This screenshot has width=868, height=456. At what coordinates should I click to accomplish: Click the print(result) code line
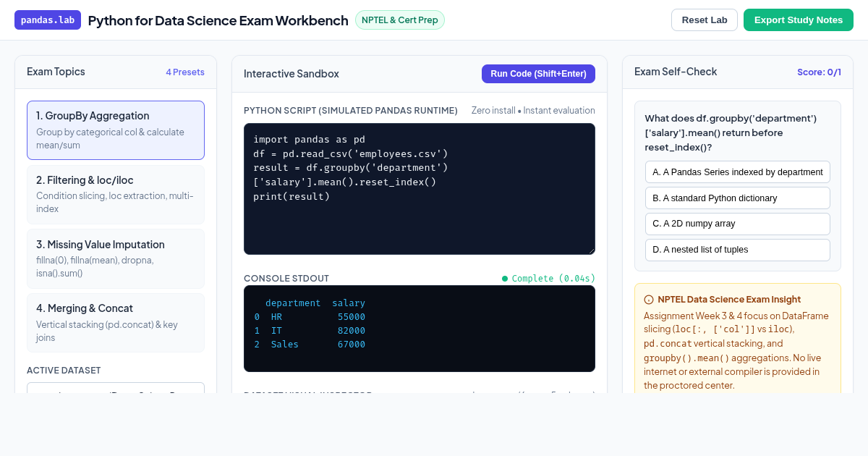click(x=292, y=196)
